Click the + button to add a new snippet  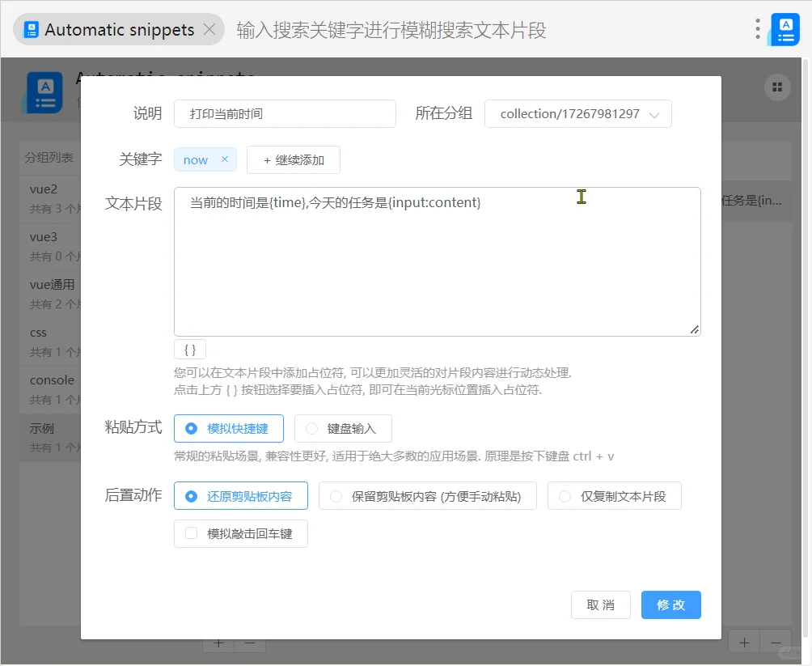(x=744, y=641)
